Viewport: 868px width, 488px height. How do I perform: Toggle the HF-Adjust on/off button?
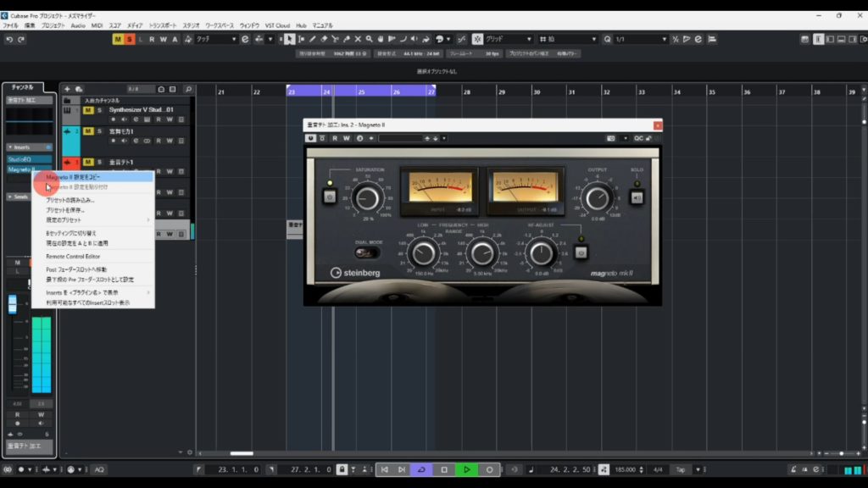[x=581, y=252]
